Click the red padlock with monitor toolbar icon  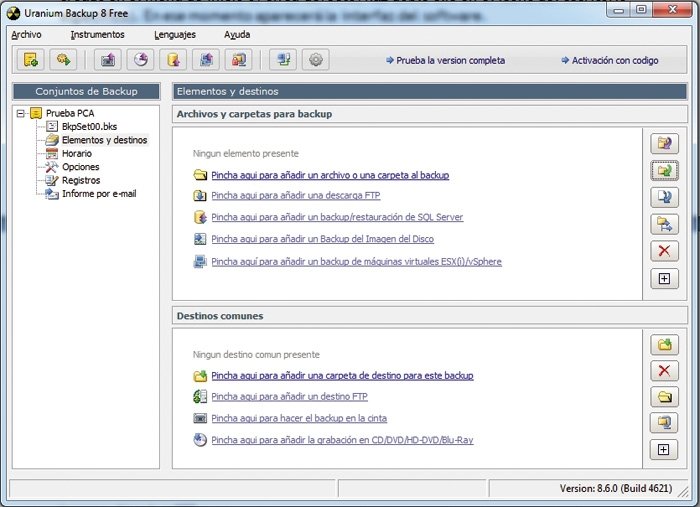tap(238, 60)
